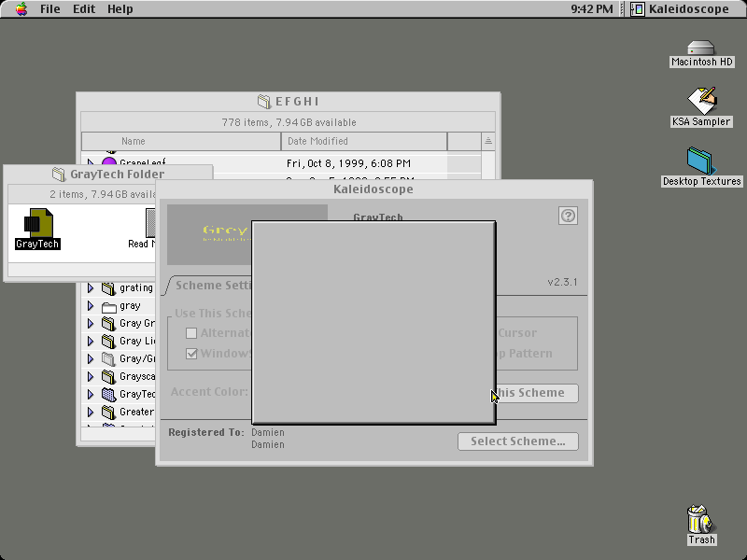Select the 'Graysca' folder icon in EFGHI
Screen dimensions: 747x560
click(108, 377)
